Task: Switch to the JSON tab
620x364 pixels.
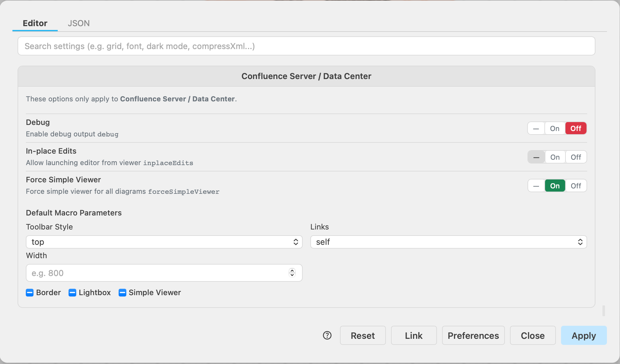Action: click(x=79, y=23)
